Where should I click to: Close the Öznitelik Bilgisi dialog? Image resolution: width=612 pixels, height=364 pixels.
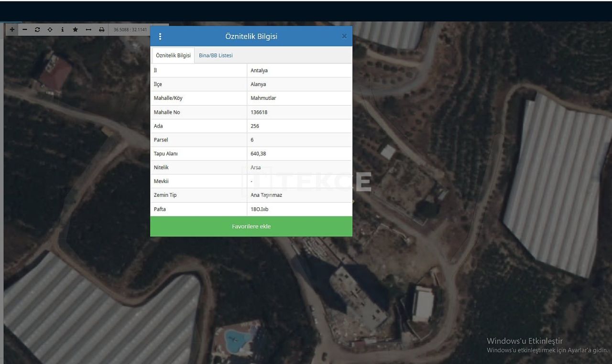(344, 36)
